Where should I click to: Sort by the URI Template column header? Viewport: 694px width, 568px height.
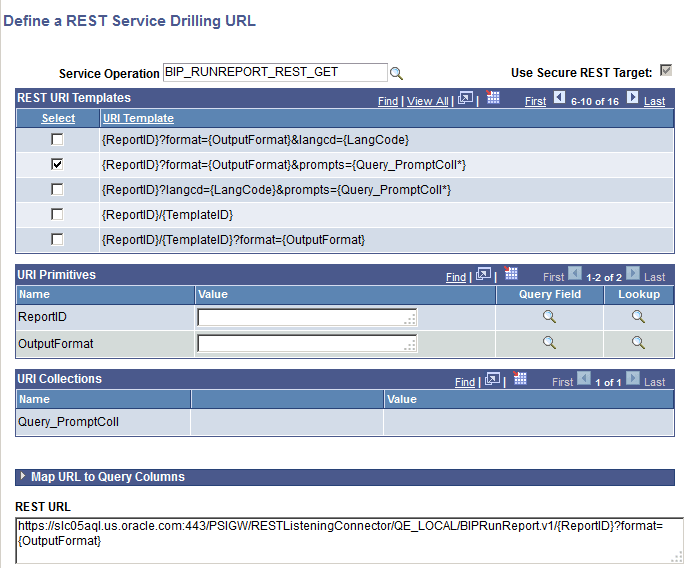point(139,118)
